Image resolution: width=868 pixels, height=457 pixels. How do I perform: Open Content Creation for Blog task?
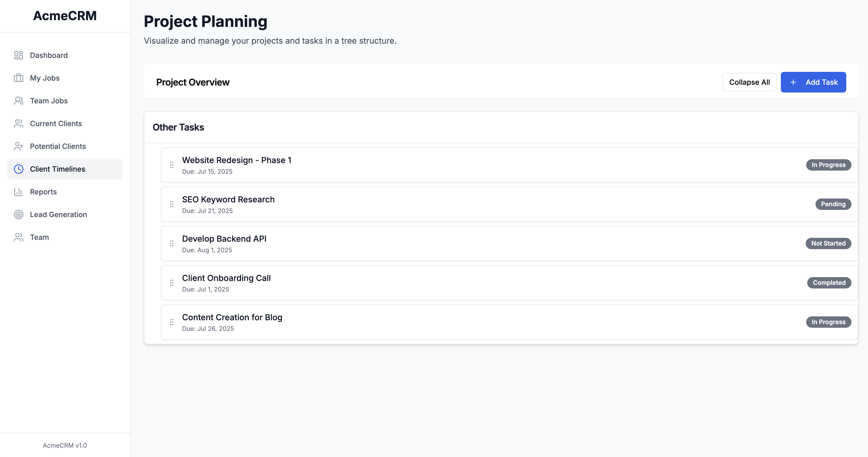pyautogui.click(x=509, y=322)
